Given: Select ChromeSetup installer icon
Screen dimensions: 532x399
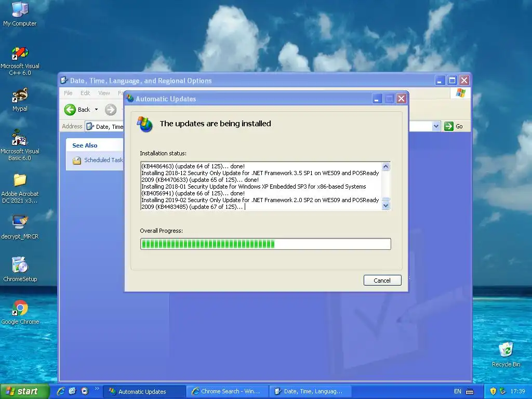Looking at the screenshot, I should (x=20, y=270).
